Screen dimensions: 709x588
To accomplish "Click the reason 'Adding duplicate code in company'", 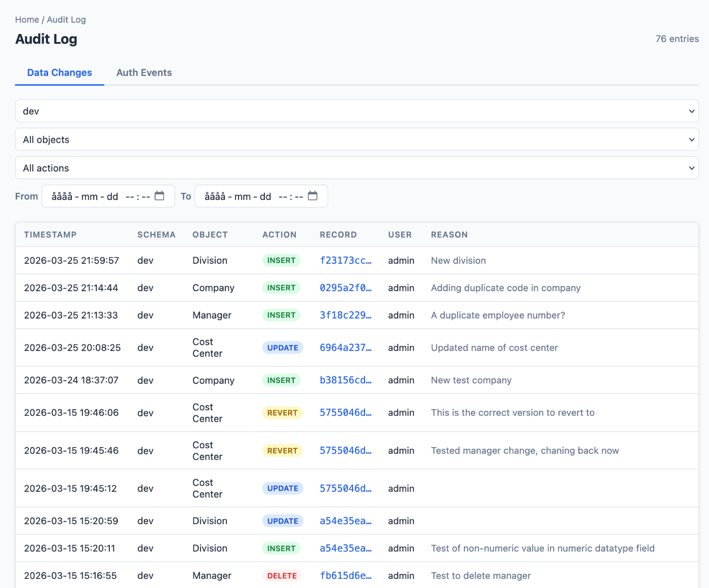I will pyautogui.click(x=505, y=288).
